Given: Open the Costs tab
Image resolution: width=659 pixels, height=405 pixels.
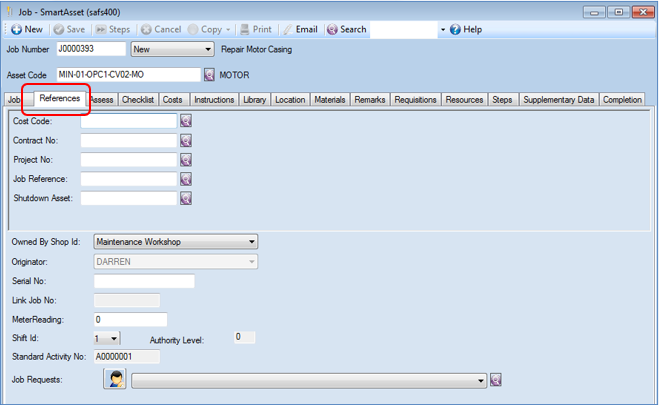Looking at the screenshot, I should [x=172, y=100].
